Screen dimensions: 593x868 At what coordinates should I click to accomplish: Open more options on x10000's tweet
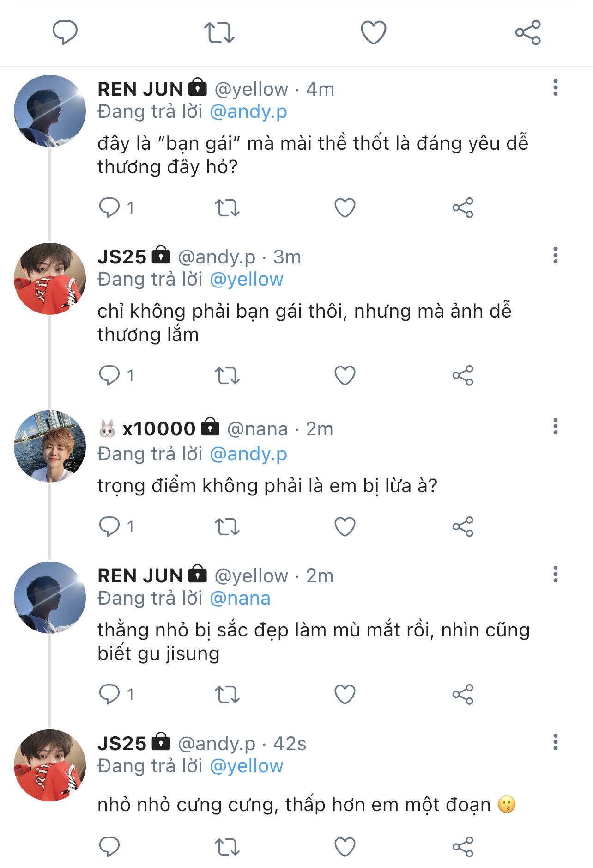click(x=555, y=427)
